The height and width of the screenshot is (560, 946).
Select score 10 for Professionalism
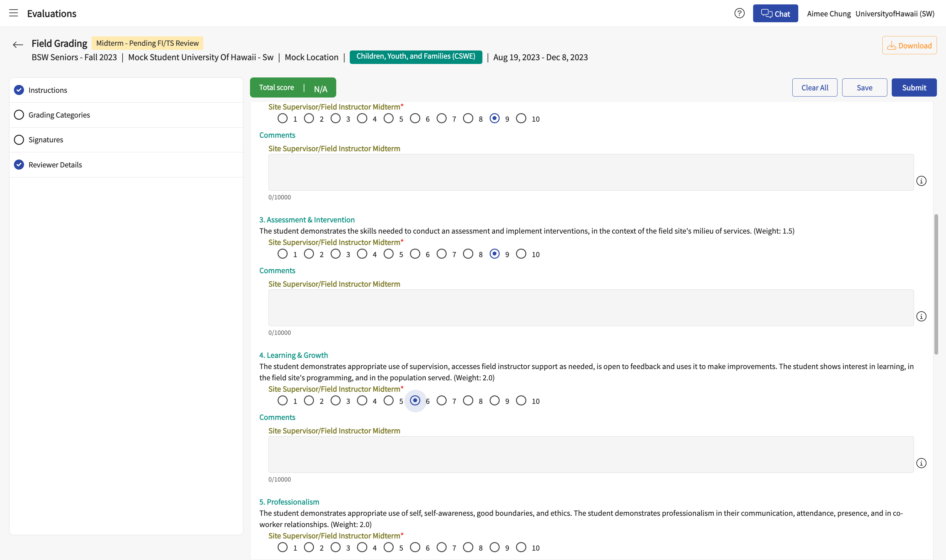coord(521,547)
